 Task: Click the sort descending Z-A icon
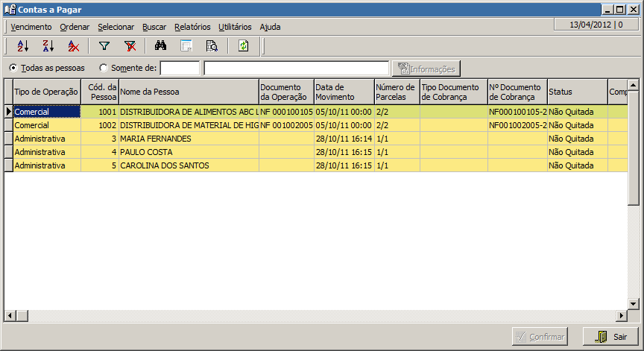48,46
